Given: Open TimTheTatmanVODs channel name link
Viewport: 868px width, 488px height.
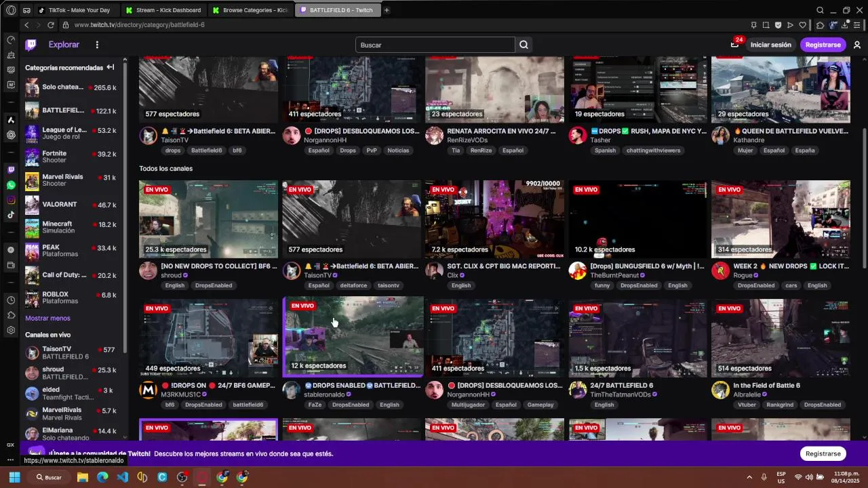Looking at the screenshot, I should tap(620, 394).
